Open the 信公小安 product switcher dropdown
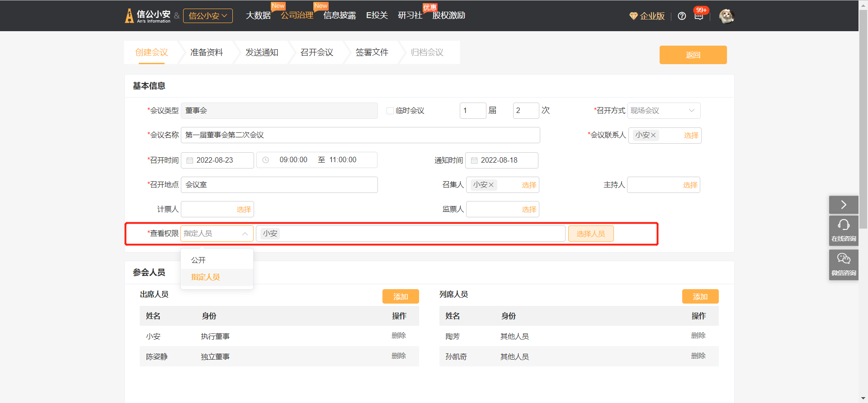This screenshot has height=403, width=868. click(208, 16)
